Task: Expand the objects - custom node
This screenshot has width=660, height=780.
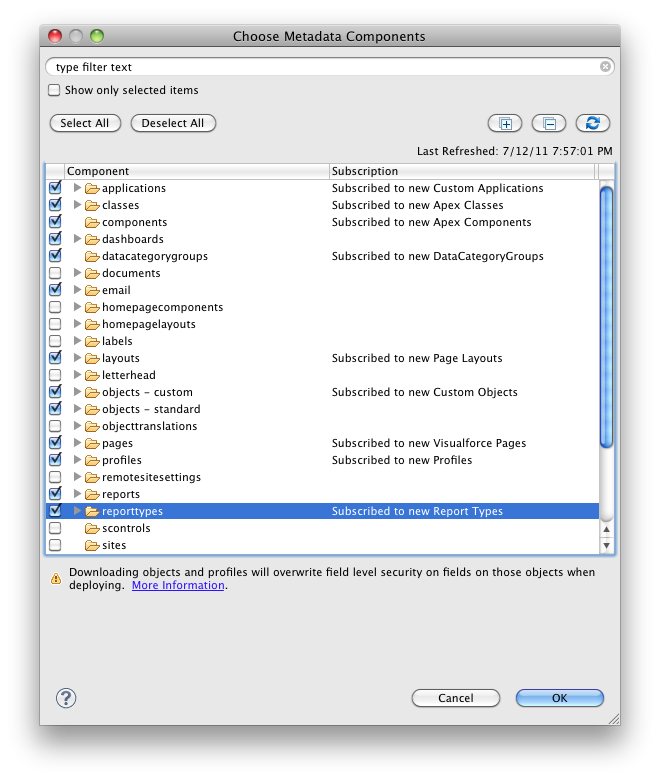Action: pos(77,392)
